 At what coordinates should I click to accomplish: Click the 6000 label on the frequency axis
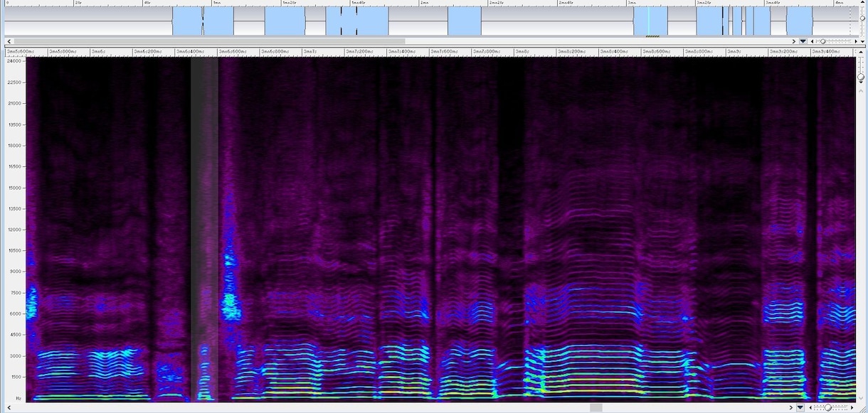coord(16,314)
